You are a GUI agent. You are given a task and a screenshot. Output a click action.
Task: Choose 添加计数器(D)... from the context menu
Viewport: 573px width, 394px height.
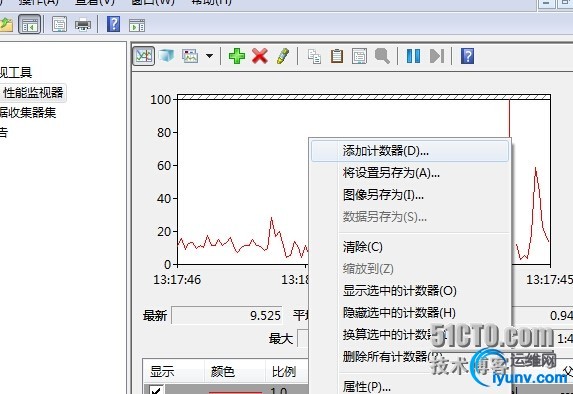410,151
